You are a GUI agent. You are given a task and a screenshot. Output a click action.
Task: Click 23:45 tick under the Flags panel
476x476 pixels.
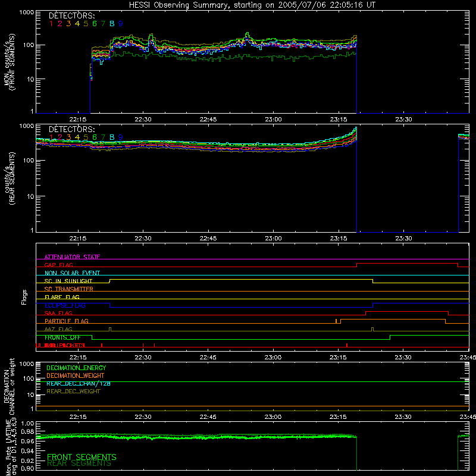point(468,358)
